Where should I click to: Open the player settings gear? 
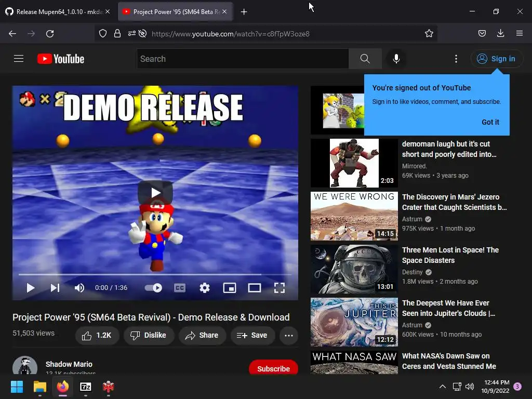coord(205,288)
